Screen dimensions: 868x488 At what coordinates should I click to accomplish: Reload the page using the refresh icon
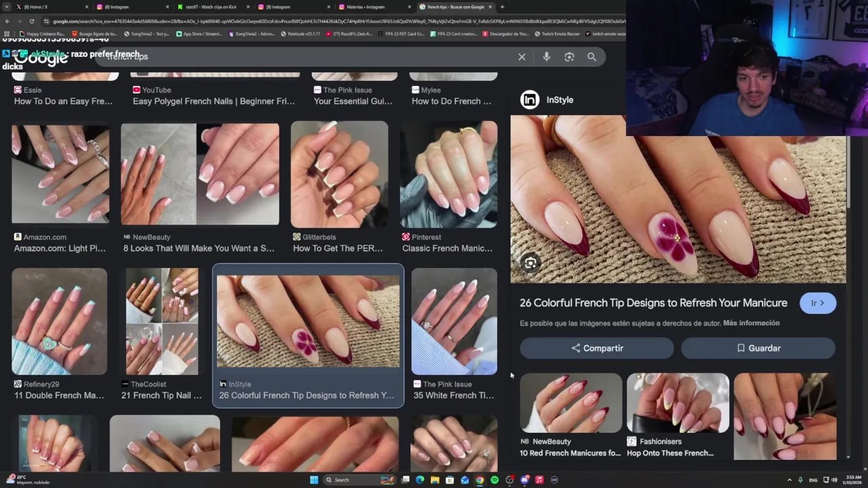[x=31, y=21]
